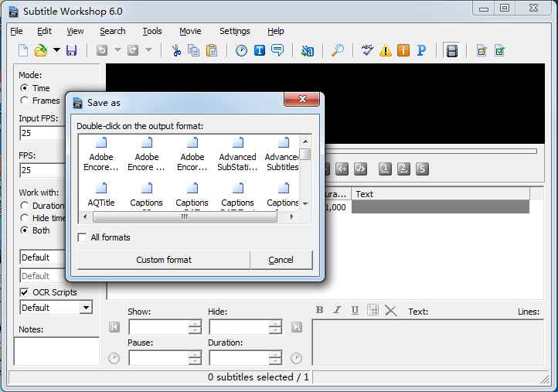Click the yellow warning triangle icon

(386, 51)
